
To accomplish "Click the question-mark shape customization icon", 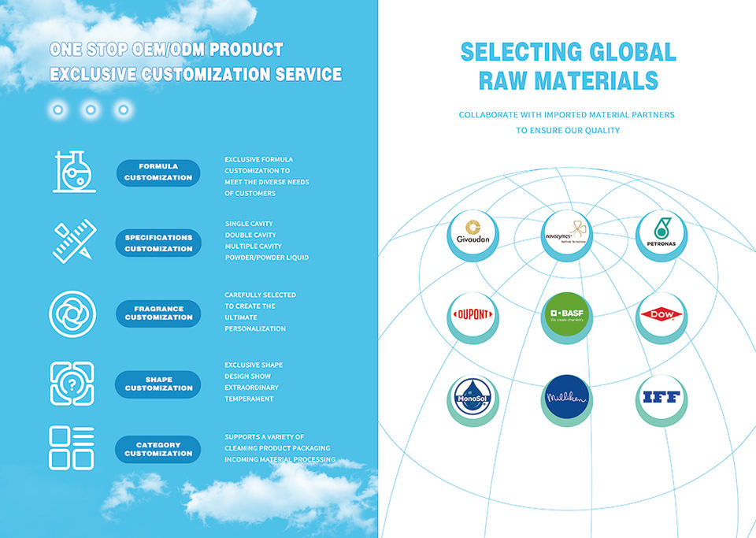I will point(72,384).
